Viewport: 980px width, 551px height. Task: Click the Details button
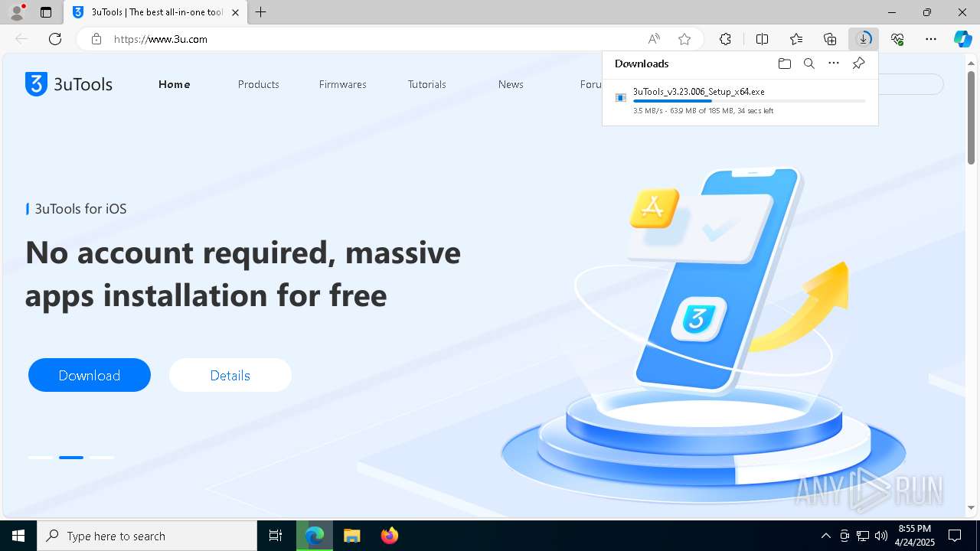coord(230,375)
